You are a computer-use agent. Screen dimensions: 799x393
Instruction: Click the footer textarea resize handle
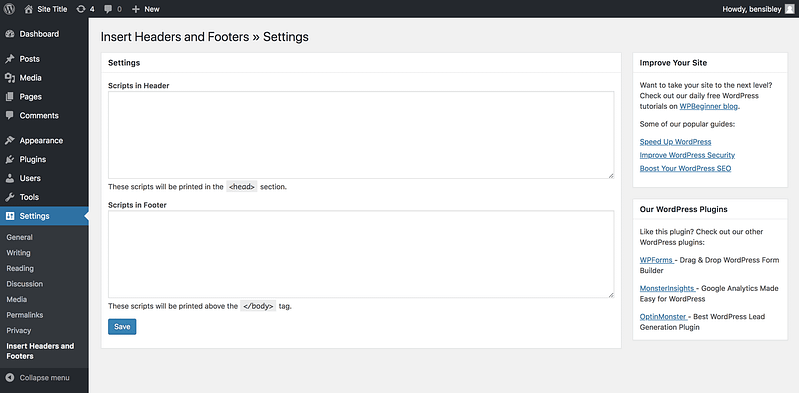(x=611, y=295)
